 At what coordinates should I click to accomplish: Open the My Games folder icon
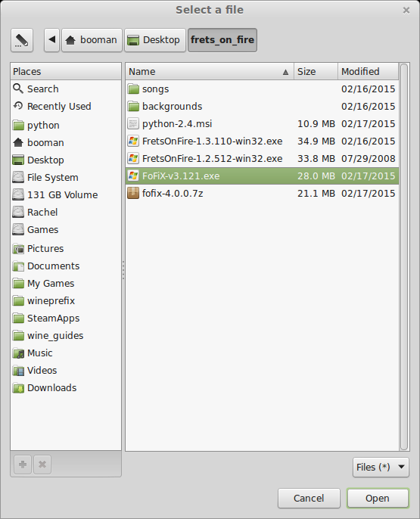tap(18, 283)
